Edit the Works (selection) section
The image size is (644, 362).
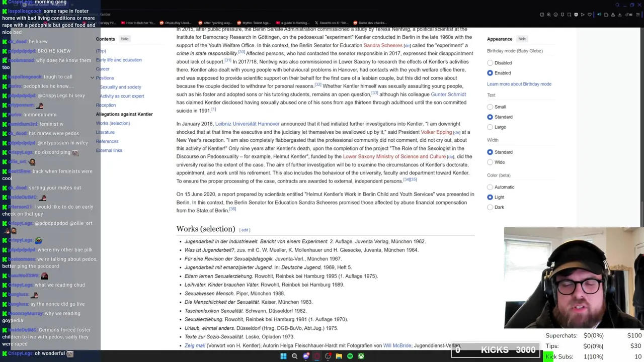point(245,230)
